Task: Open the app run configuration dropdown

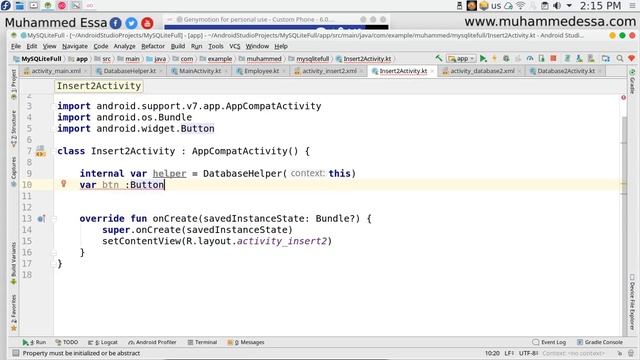Action: pos(461,58)
